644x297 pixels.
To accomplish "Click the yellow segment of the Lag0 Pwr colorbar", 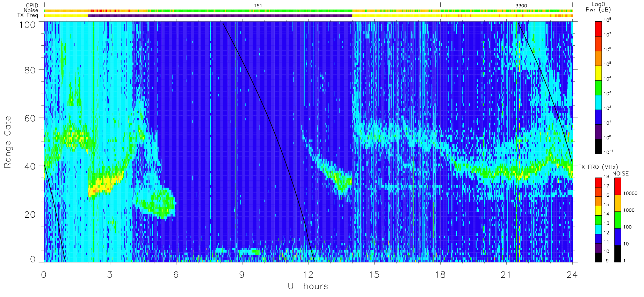I will pos(599,73).
